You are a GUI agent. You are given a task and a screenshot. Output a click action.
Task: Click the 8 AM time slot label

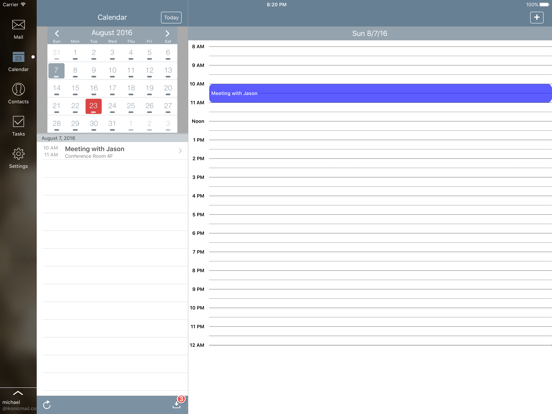[x=198, y=46]
